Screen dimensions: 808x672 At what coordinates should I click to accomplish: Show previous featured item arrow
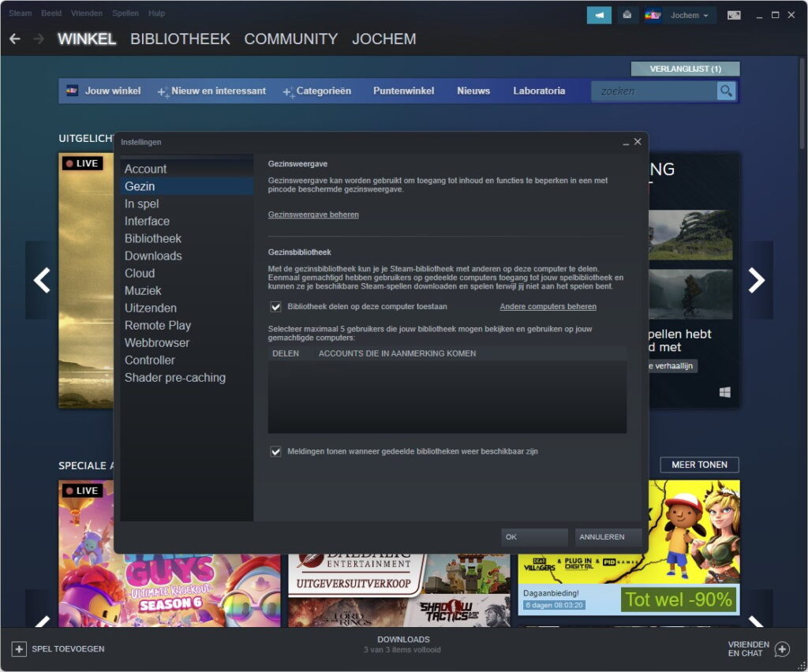point(41,280)
